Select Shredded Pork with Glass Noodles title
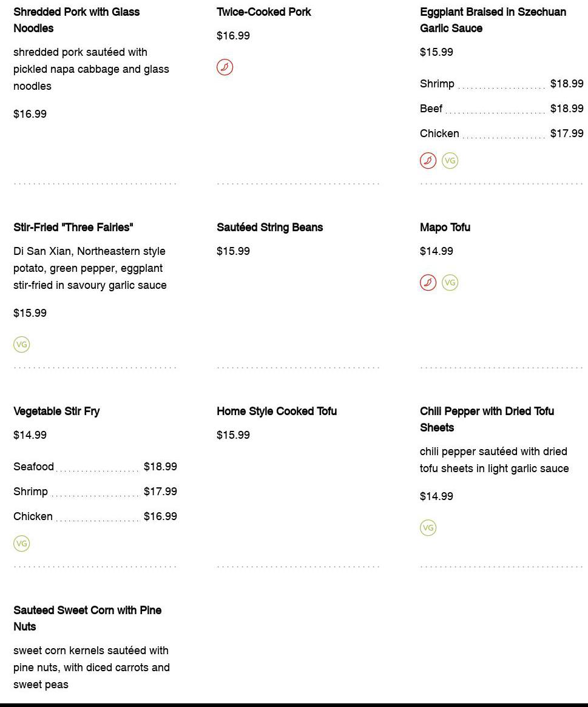Viewport: 588px width, 707px height. pyautogui.click(x=76, y=20)
